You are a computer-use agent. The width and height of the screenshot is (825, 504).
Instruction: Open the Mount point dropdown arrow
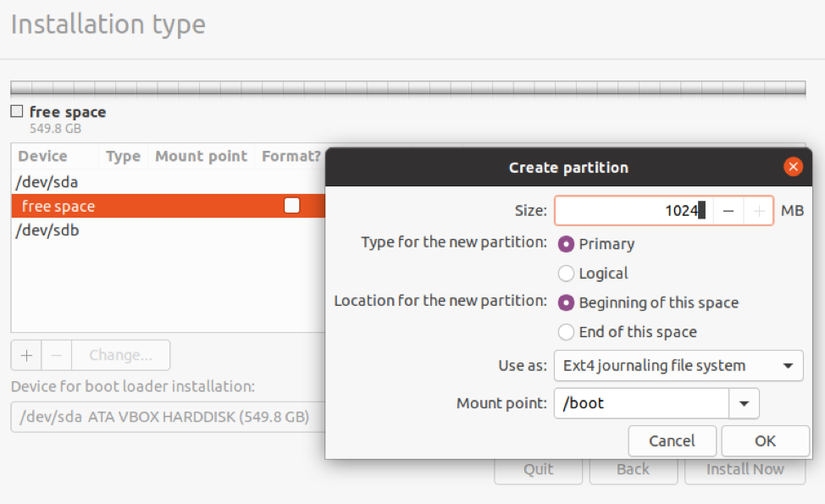pyautogui.click(x=745, y=403)
